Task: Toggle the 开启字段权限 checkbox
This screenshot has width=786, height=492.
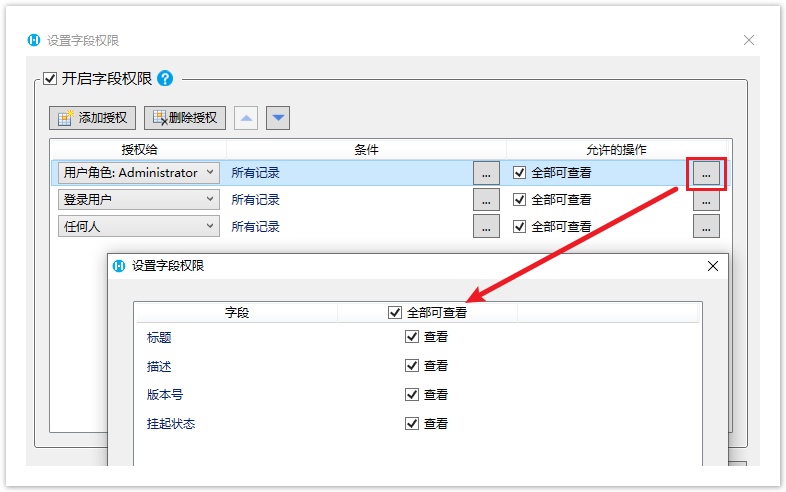Action: coord(50,78)
